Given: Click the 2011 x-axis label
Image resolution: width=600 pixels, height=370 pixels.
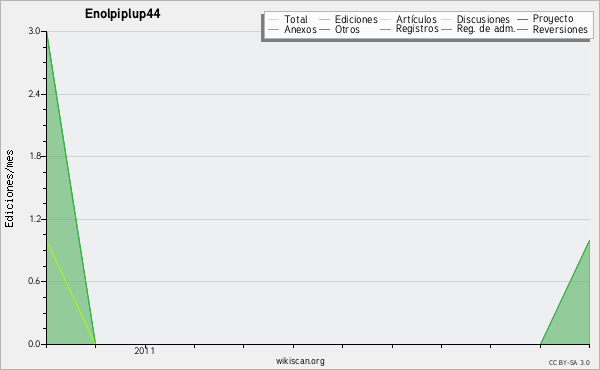Looking at the screenshot, I should [145, 351].
